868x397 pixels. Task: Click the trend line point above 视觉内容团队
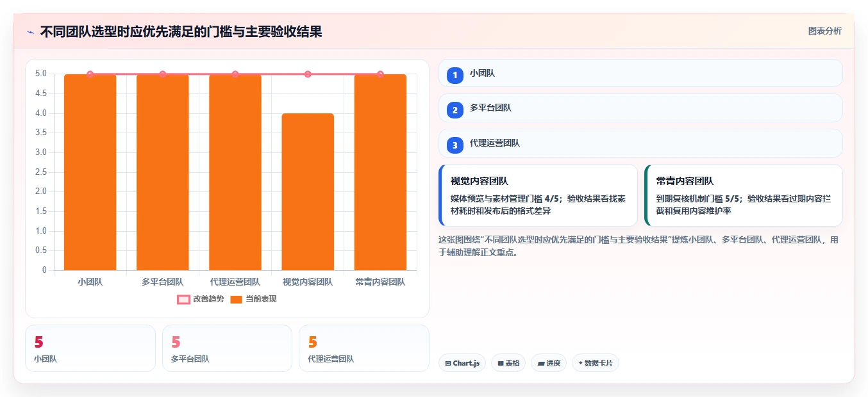(308, 74)
